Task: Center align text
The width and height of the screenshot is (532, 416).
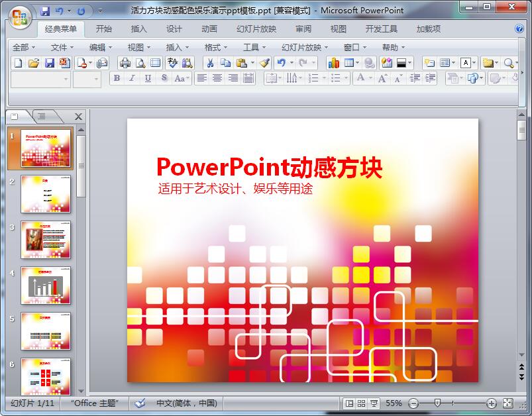Action: (x=217, y=78)
